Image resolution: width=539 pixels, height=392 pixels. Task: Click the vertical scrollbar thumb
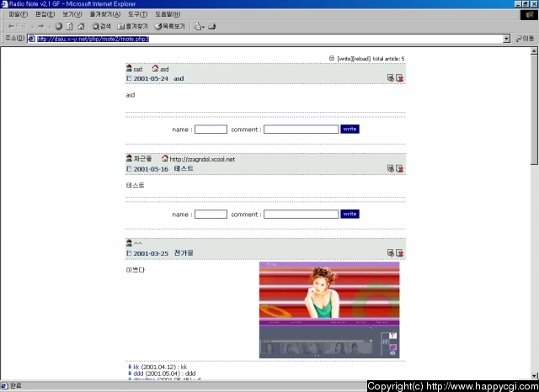pyautogui.click(x=534, y=110)
